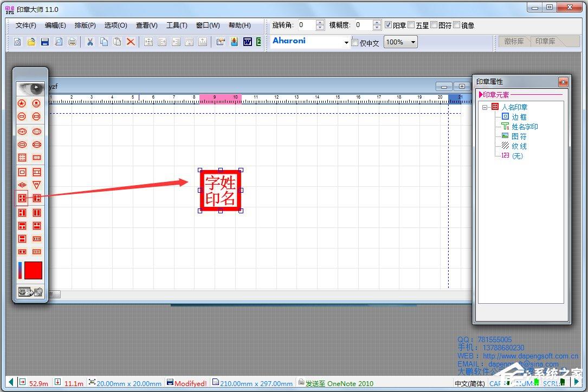Viewport: 588px width, 392px height.
Task: Select the double square border seal shape
Action: click(x=22, y=172)
